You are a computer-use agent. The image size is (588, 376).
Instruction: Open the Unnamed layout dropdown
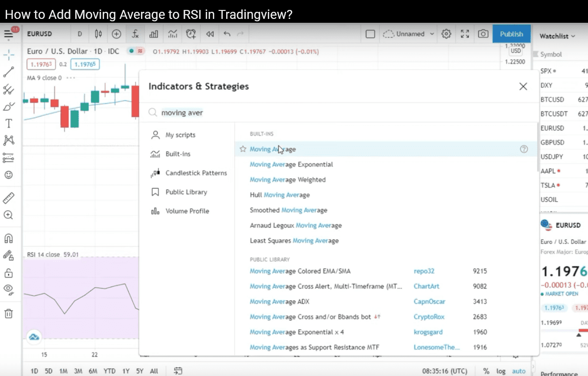409,34
